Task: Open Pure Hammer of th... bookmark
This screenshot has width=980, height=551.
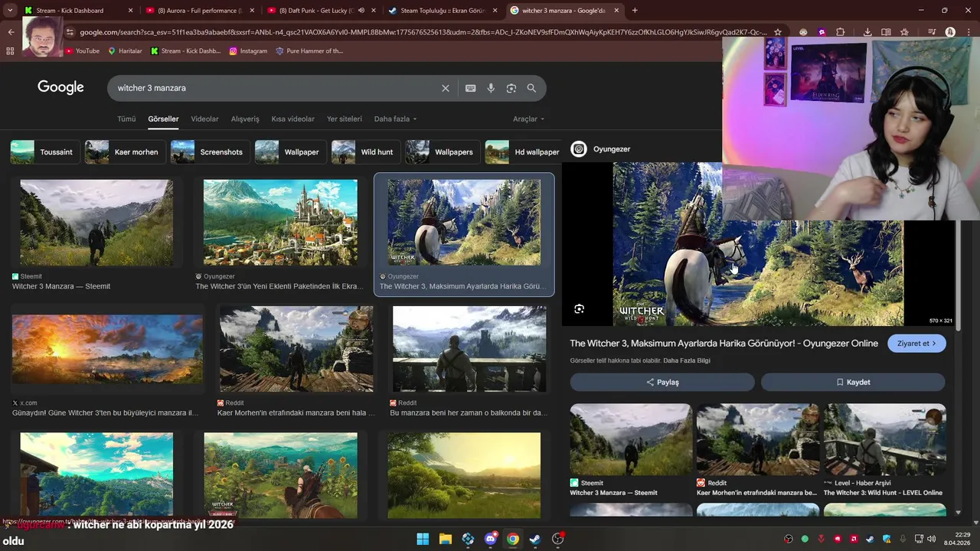Action: click(x=309, y=51)
